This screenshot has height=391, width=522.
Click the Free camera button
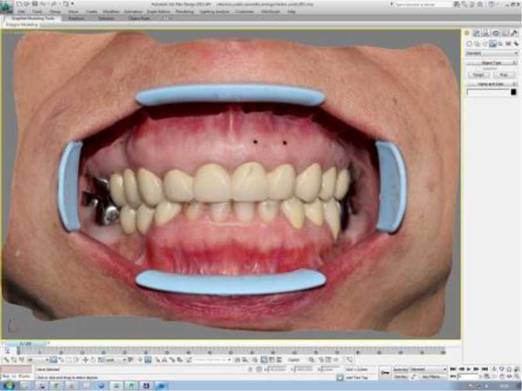pos(503,75)
